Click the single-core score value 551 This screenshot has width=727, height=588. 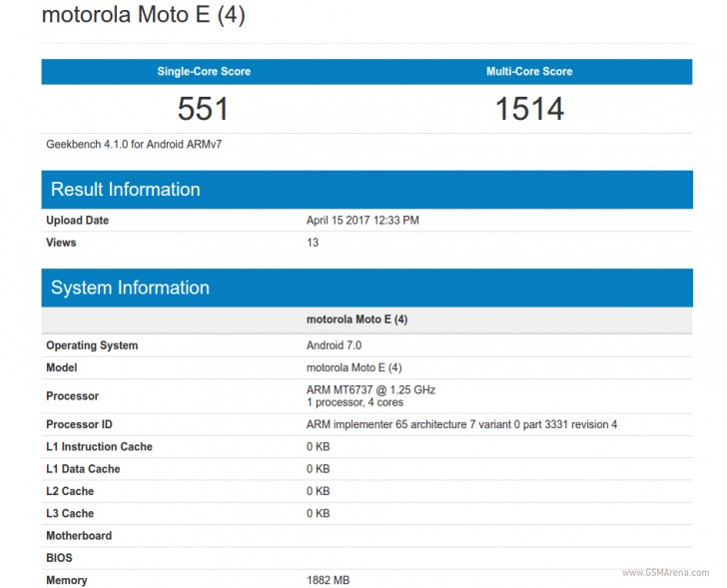click(204, 108)
